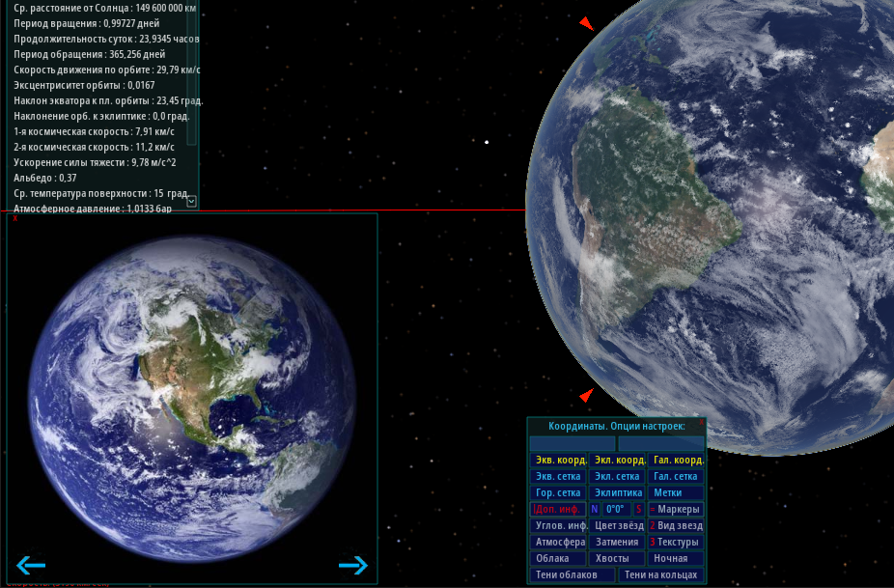The width and height of the screenshot is (894, 588).
Task: Toggle Эклиптика line display
Action: (617, 492)
